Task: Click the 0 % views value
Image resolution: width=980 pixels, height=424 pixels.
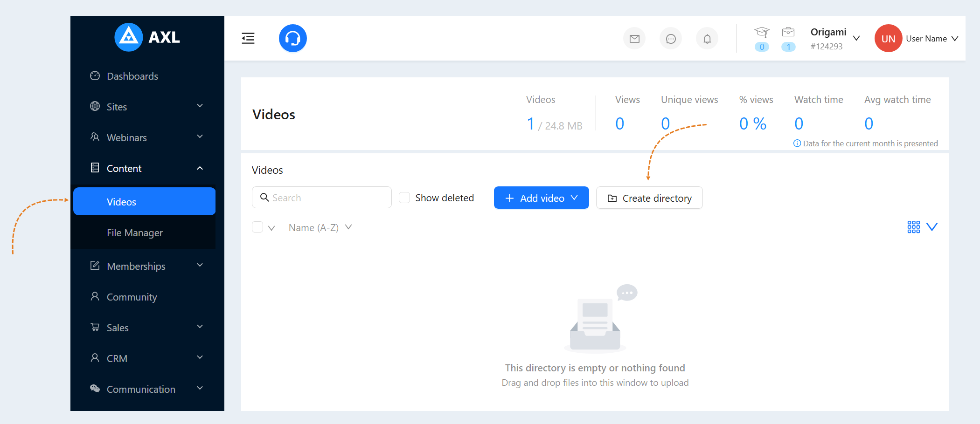Action: click(753, 123)
